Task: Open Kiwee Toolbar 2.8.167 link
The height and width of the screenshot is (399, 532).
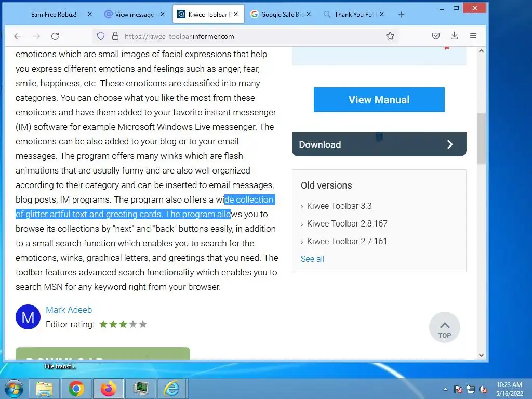Action: click(x=347, y=223)
